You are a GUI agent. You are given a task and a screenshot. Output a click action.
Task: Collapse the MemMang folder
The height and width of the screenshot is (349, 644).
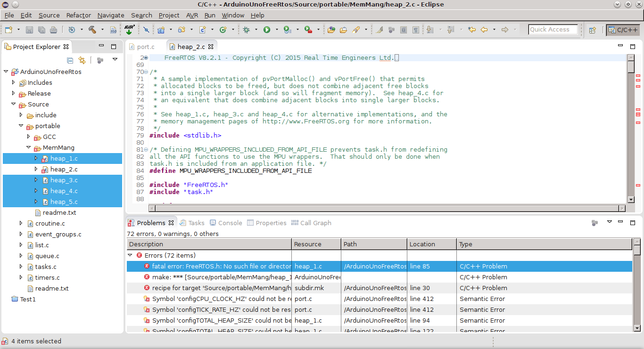tap(28, 147)
